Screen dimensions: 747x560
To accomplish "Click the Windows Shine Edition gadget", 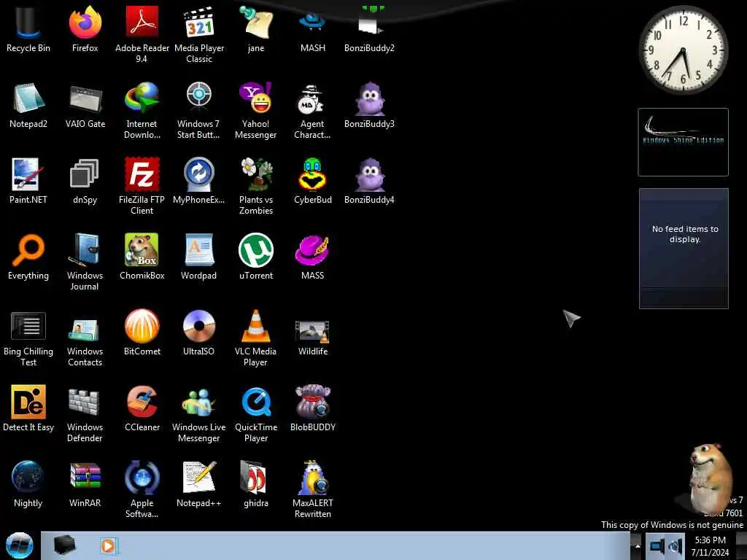I will pyautogui.click(x=683, y=142).
